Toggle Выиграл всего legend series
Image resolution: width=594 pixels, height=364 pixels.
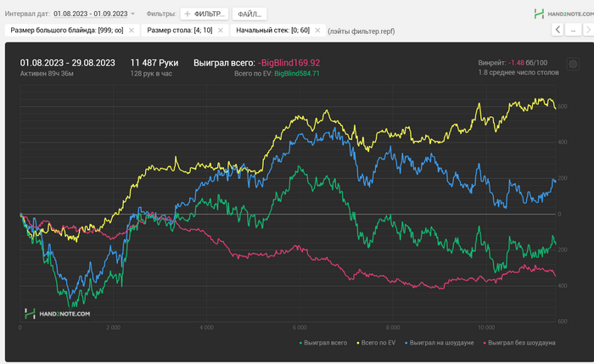323,343
